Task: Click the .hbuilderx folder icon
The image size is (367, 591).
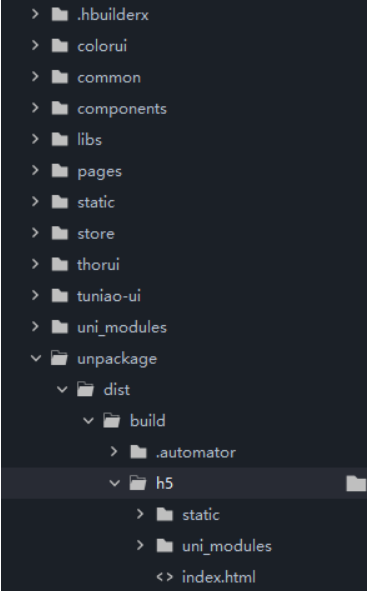Action: tap(60, 15)
